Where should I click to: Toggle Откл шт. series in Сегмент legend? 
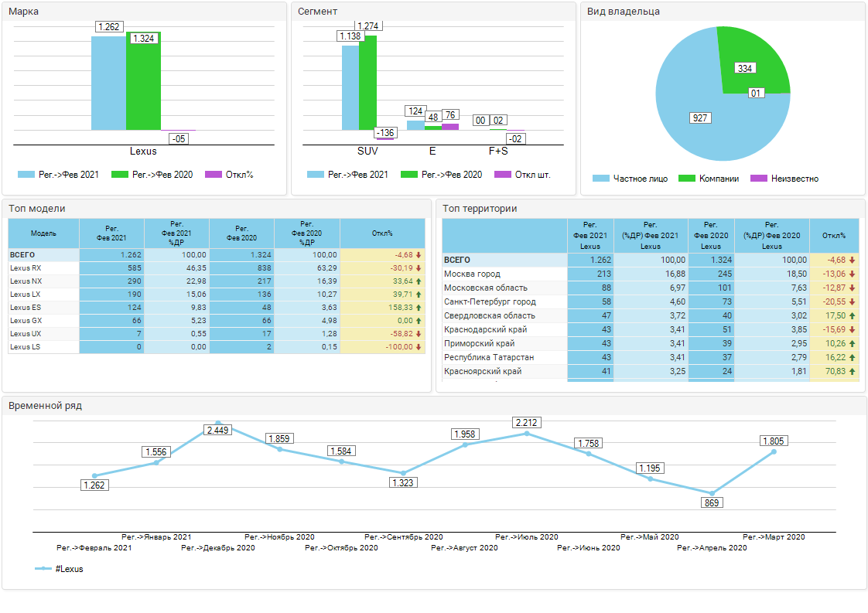pyautogui.click(x=503, y=175)
